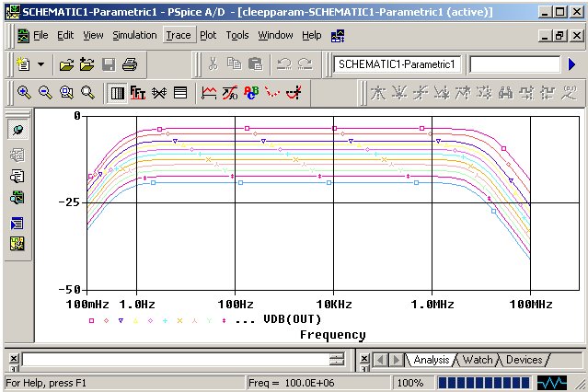The width and height of the screenshot is (588, 392).
Task: Click the Append file folder icon
Action: coord(87,64)
